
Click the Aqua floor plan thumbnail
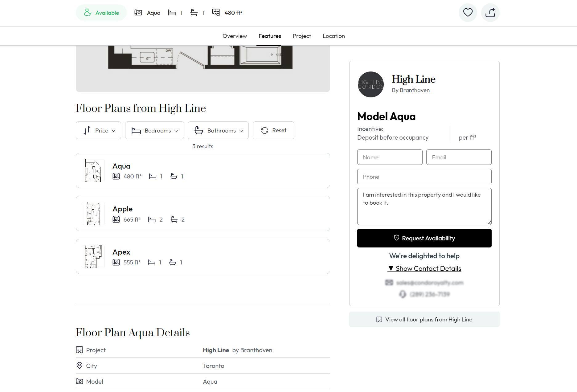[x=93, y=170]
